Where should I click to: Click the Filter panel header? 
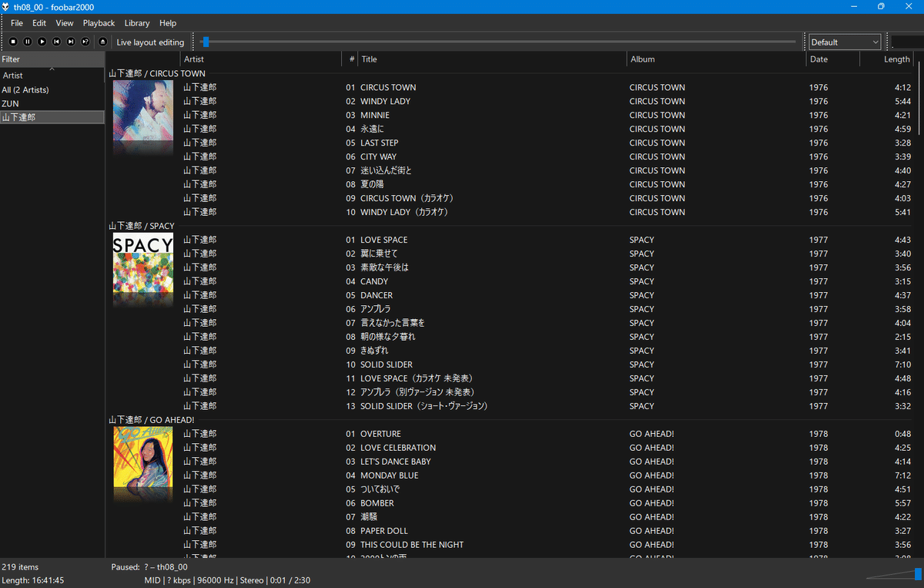point(52,59)
